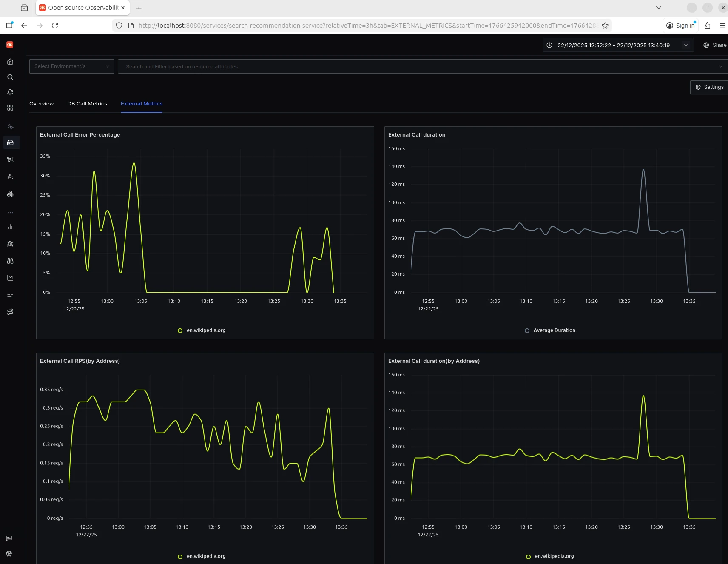Expand the date time range chevron
728x564 pixels.
pyautogui.click(x=685, y=45)
